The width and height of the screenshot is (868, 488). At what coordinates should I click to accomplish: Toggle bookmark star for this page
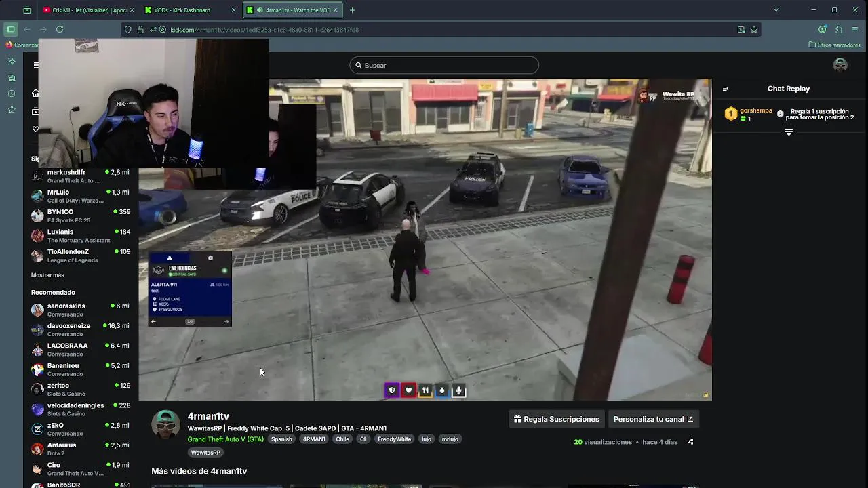pyautogui.click(x=754, y=30)
